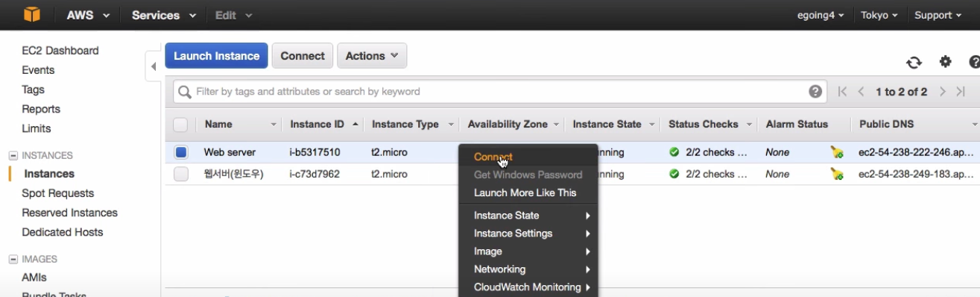Click alarm icon for Web server row
Screen dimensions: 980x297
point(837,152)
